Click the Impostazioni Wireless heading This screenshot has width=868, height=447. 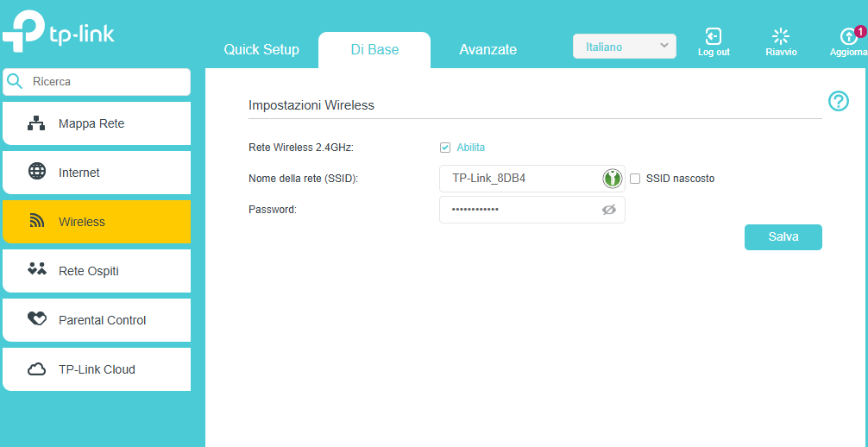point(311,105)
